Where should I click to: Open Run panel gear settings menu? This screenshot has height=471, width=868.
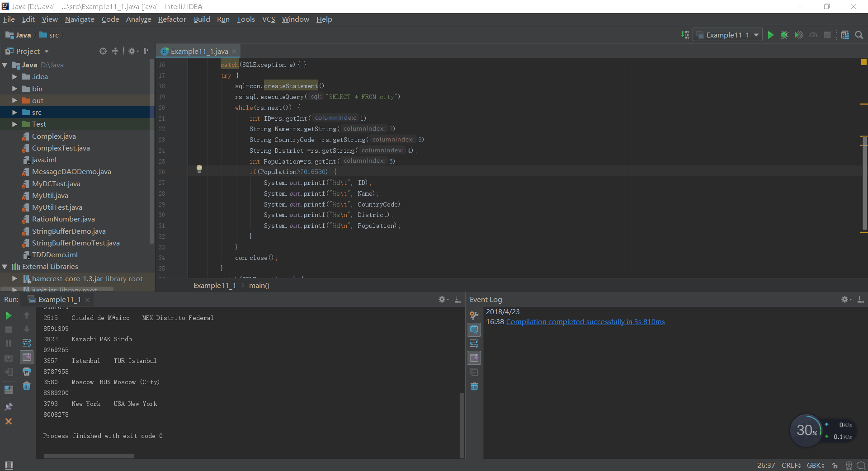[x=443, y=299]
